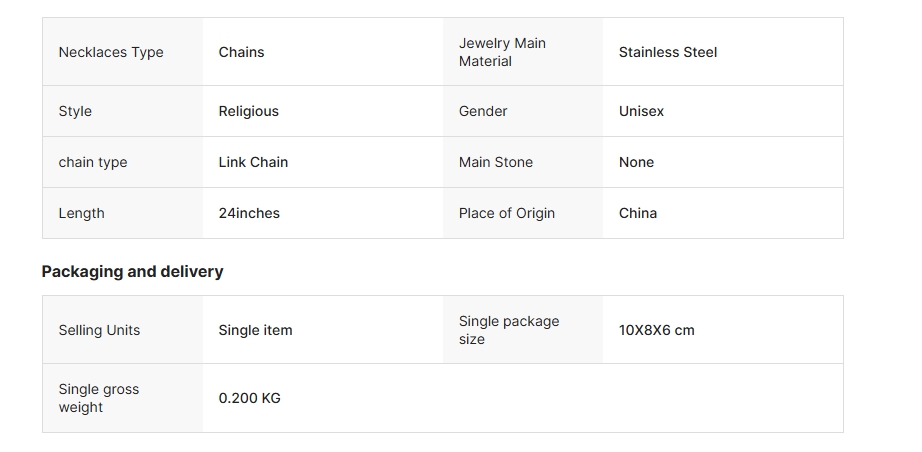Click the Jewelry Main Material label
Image resolution: width=922 pixels, height=452 pixels.
tap(502, 52)
